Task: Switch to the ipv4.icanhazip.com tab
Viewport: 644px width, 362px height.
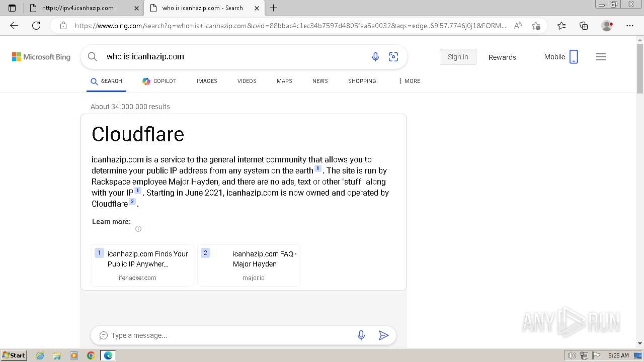Action: tap(84, 8)
